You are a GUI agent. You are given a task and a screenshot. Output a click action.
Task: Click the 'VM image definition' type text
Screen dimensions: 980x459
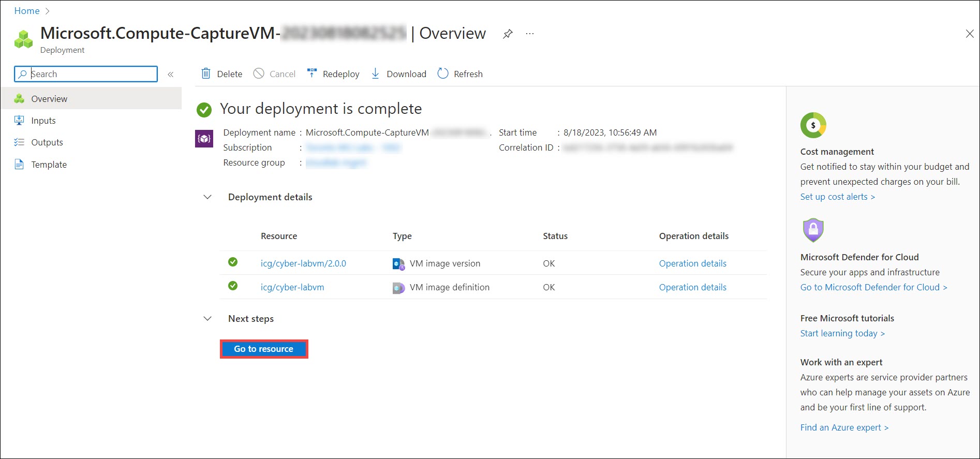click(x=450, y=287)
